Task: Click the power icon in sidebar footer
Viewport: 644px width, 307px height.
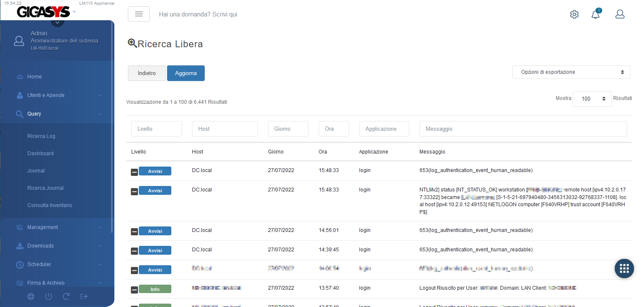Action: 49,296
